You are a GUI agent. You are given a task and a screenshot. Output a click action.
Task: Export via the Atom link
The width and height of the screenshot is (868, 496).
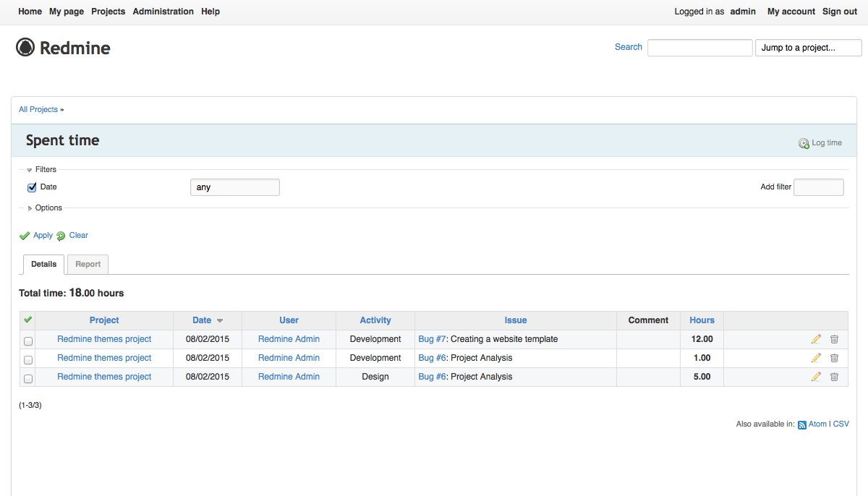pyautogui.click(x=817, y=424)
